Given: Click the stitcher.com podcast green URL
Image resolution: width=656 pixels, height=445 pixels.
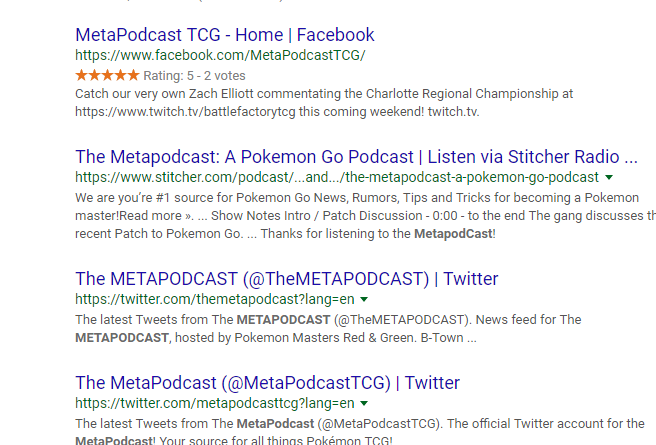Looking at the screenshot, I should click(337, 177).
